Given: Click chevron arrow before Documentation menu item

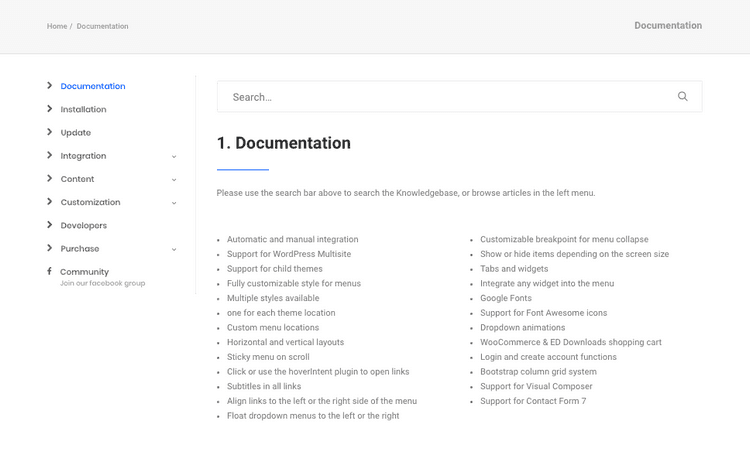Looking at the screenshot, I should tap(49, 85).
